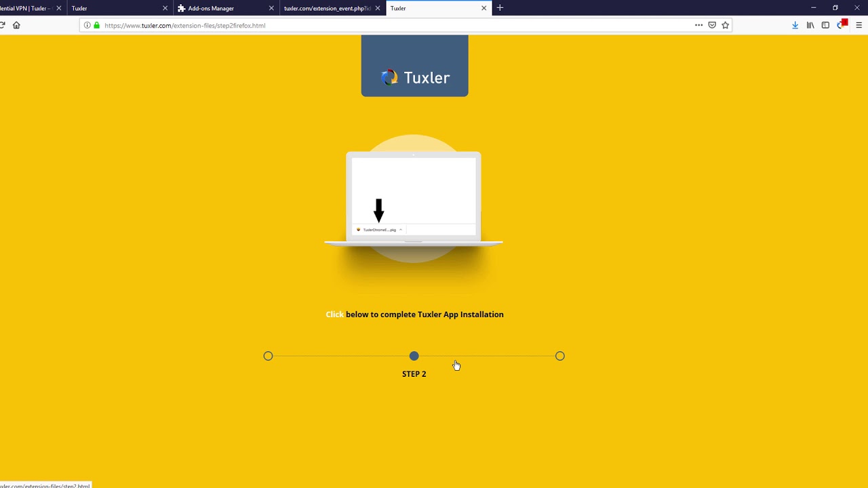Toggle the sidebars button
Viewport: 868px width, 488px height.
[x=825, y=25]
